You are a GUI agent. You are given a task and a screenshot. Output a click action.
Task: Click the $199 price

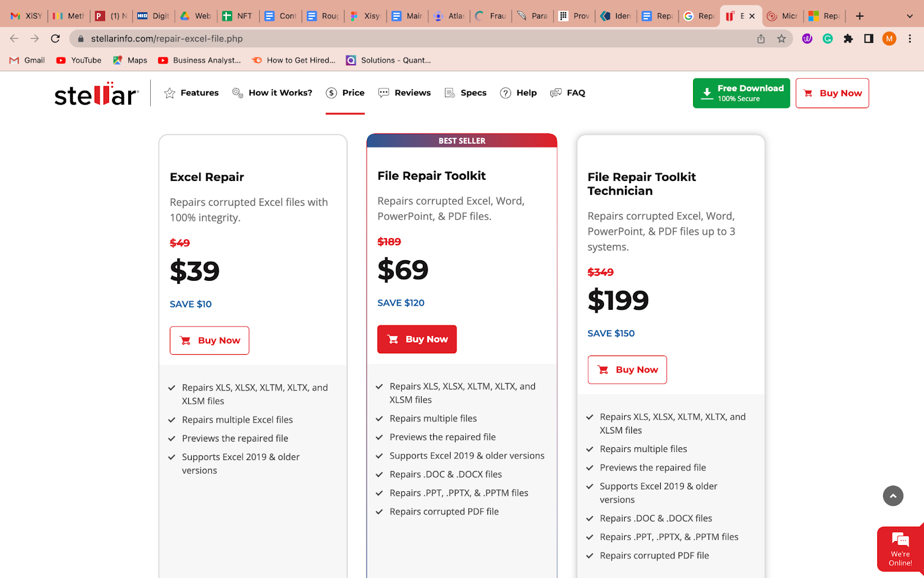618,301
